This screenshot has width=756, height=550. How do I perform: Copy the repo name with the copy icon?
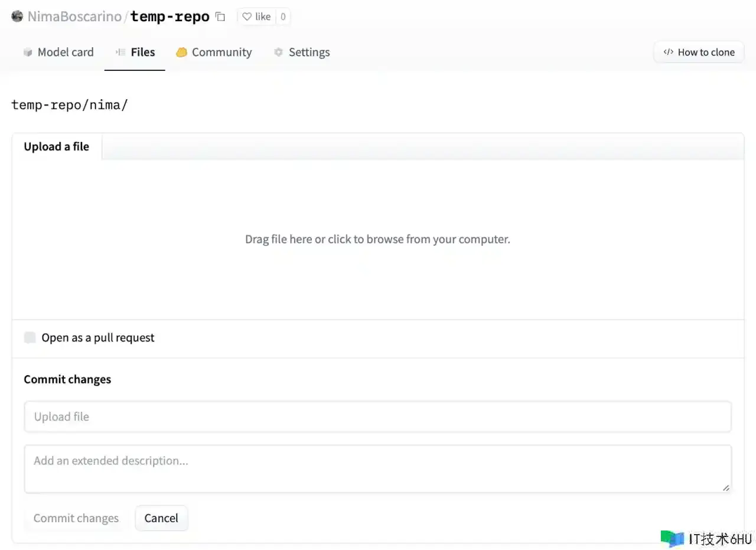point(220,17)
